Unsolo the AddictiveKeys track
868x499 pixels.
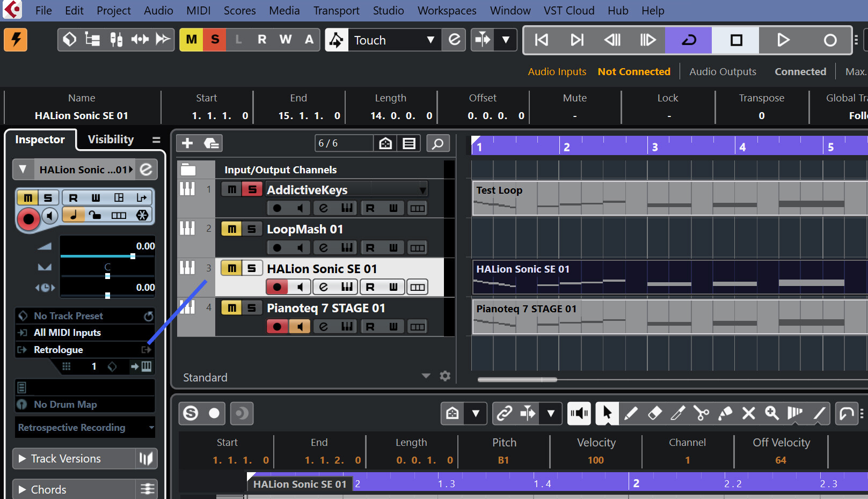252,189
